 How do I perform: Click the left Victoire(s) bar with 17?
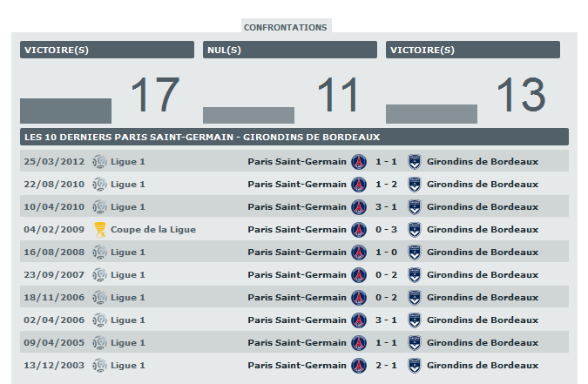(65, 111)
